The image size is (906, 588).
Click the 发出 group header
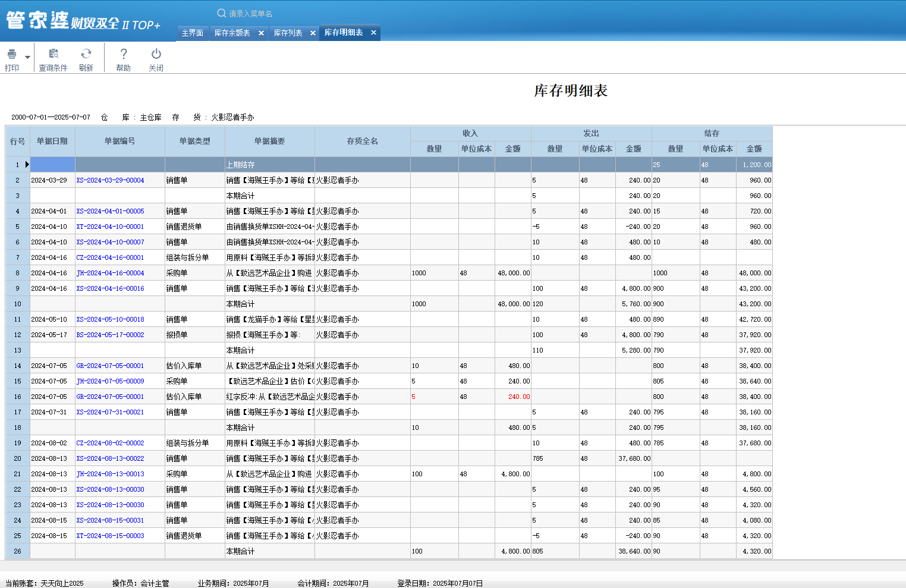[592, 134]
